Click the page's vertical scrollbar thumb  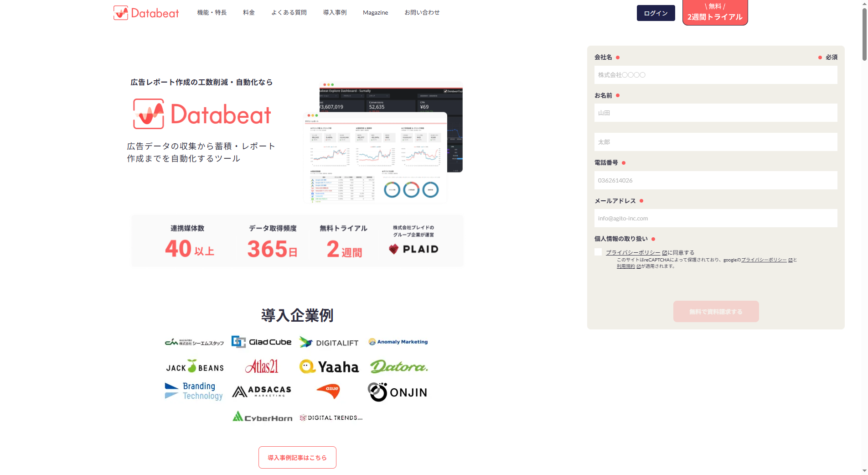(x=864, y=33)
